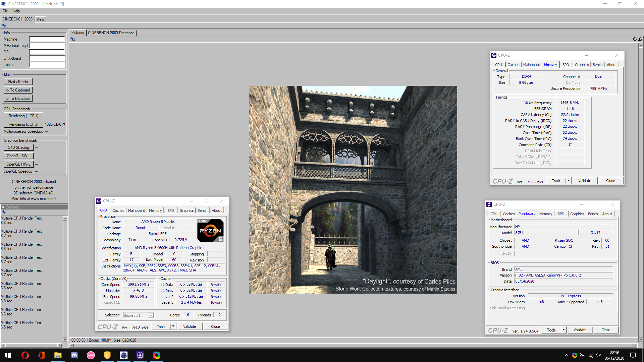Click the Daylight rendered castle image
Image resolution: width=644 pixels, height=362 pixels.
click(x=353, y=190)
